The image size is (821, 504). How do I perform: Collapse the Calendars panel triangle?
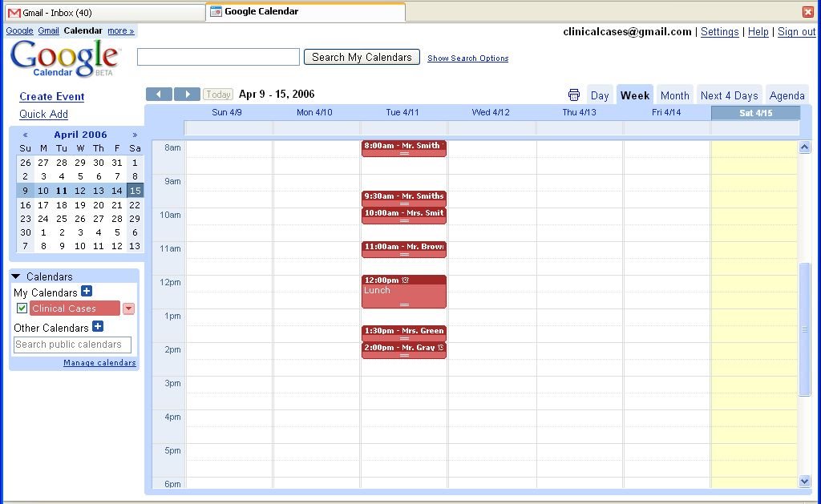point(16,276)
